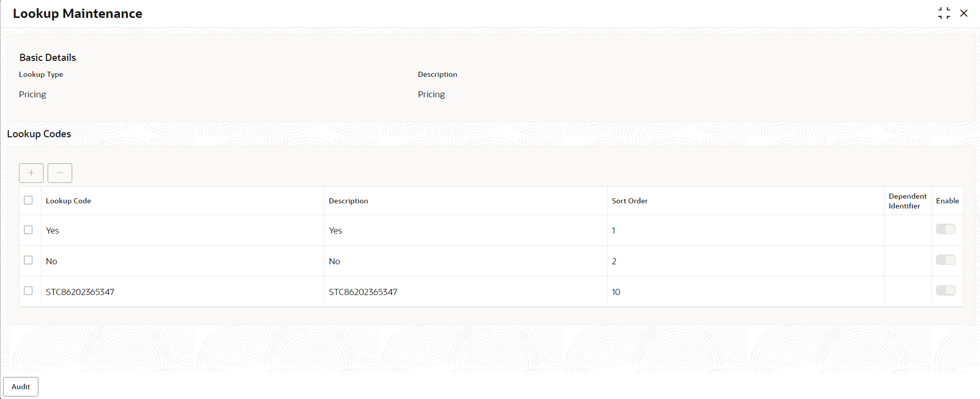Click the Lookup Code column header
This screenshot has width=980, height=399.
pos(68,201)
